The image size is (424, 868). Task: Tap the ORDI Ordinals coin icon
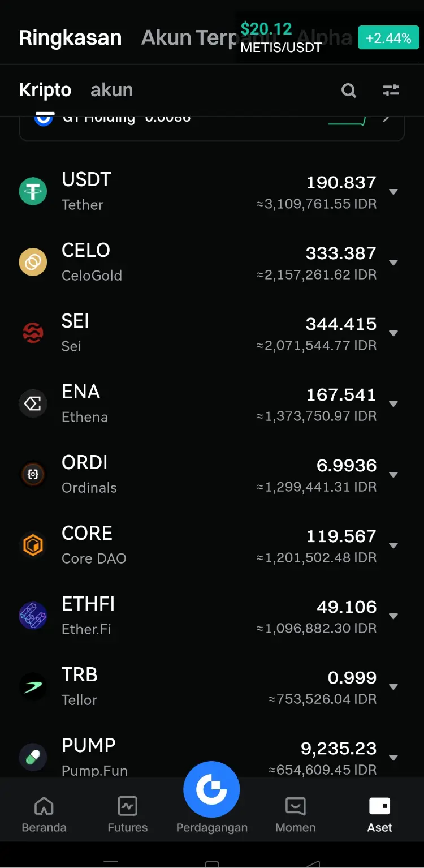[33, 474]
